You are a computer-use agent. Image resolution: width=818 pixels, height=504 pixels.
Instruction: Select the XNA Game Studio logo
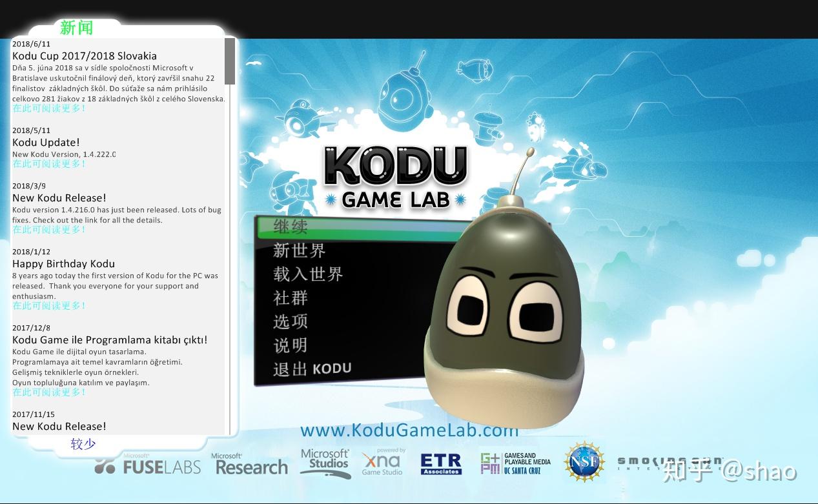point(382,461)
